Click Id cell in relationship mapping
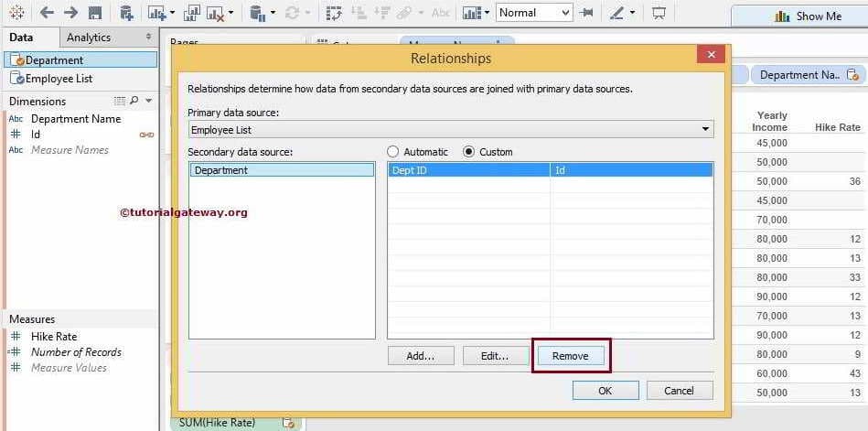This screenshot has height=431, width=868. (632, 170)
